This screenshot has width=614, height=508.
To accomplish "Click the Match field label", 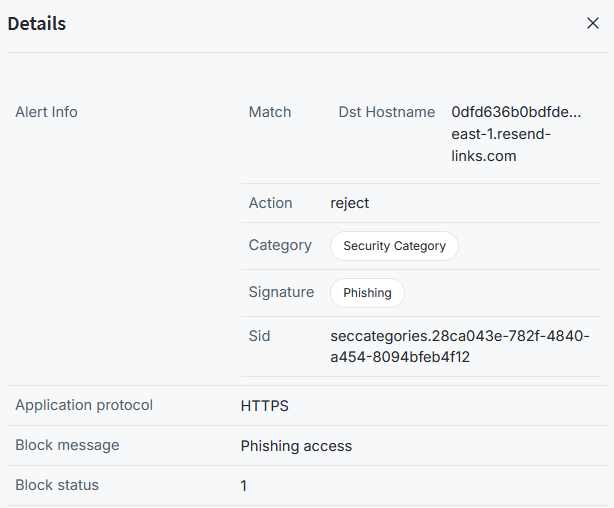I will (270, 112).
